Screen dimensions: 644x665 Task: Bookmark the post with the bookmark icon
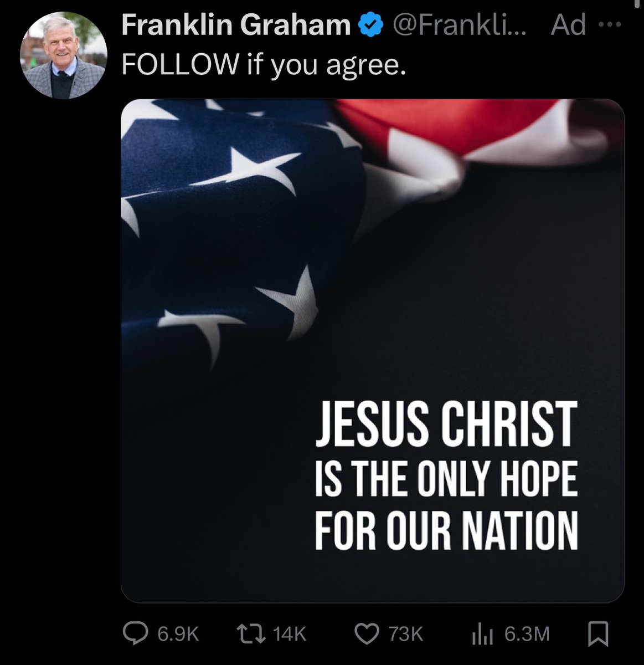click(x=598, y=634)
